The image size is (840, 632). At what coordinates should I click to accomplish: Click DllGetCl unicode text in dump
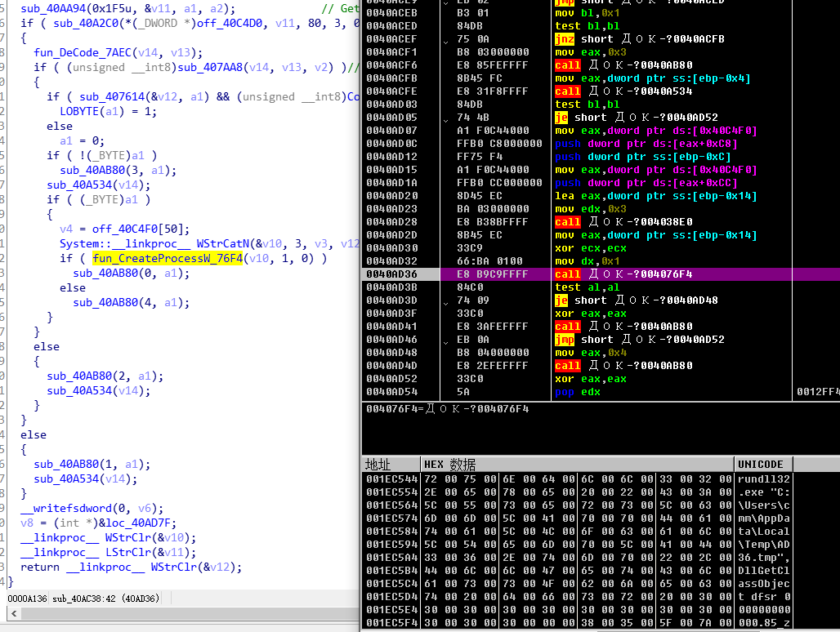[763, 571]
